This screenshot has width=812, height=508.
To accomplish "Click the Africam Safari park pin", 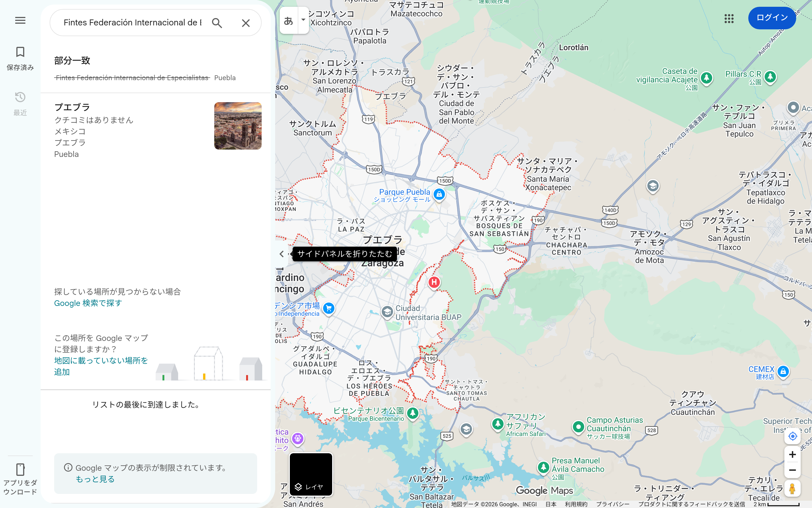I will [x=498, y=424].
